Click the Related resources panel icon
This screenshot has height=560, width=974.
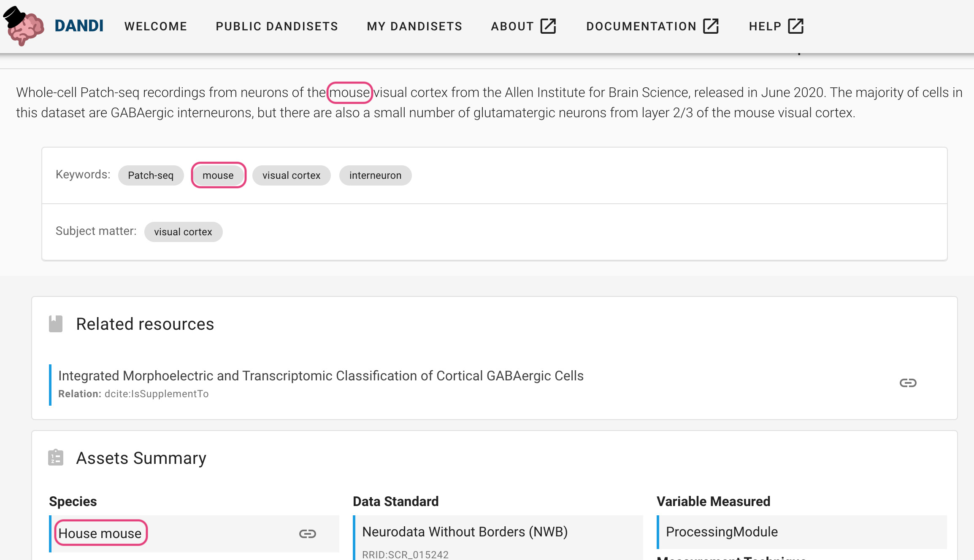[x=56, y=324]
